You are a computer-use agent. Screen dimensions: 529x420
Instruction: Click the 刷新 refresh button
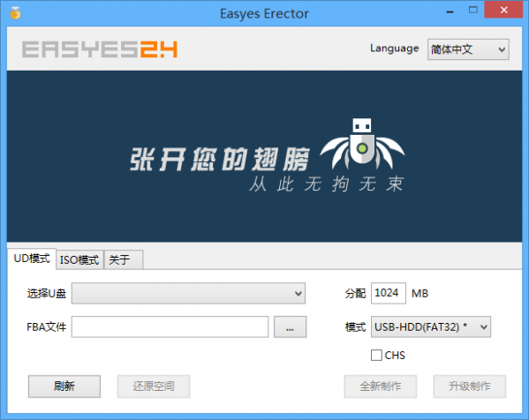(64, 386)
